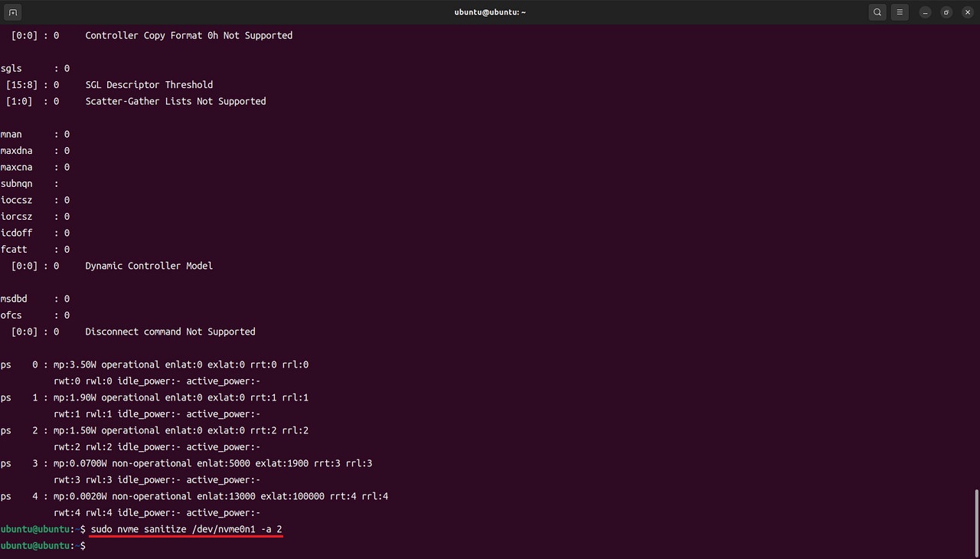Click the '[15:8]' bit range label
This screenshot has width=980, height=559.
pos(21,85)
